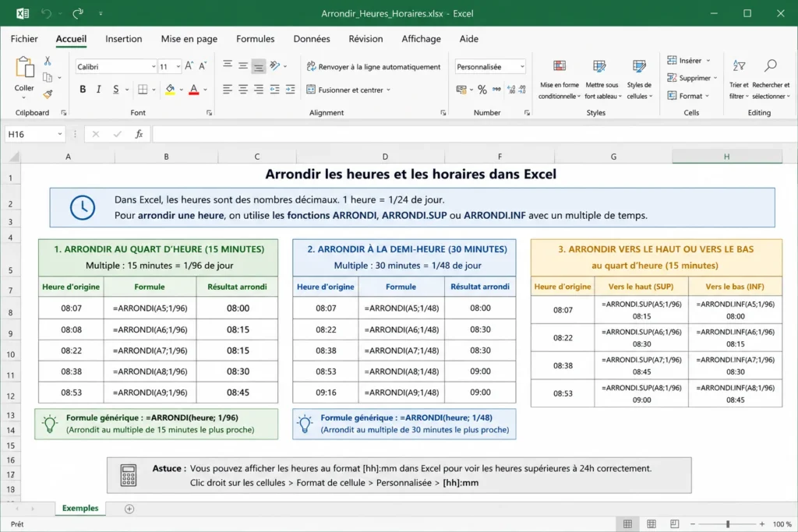
Task: Toggle Bold formatting
Action: point(83,90)
